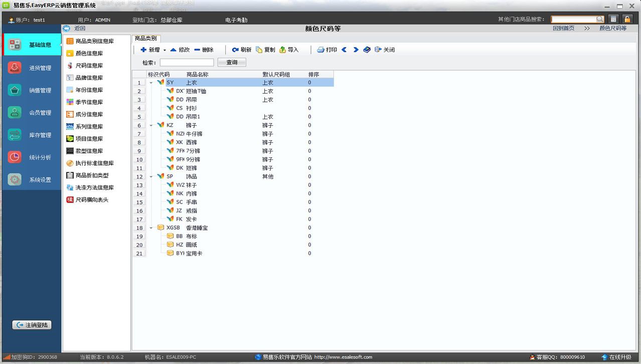This screenshot has width=641, height=364.
Task: Click the 打印 printer icon in toolbar
Action: point(320,50)
